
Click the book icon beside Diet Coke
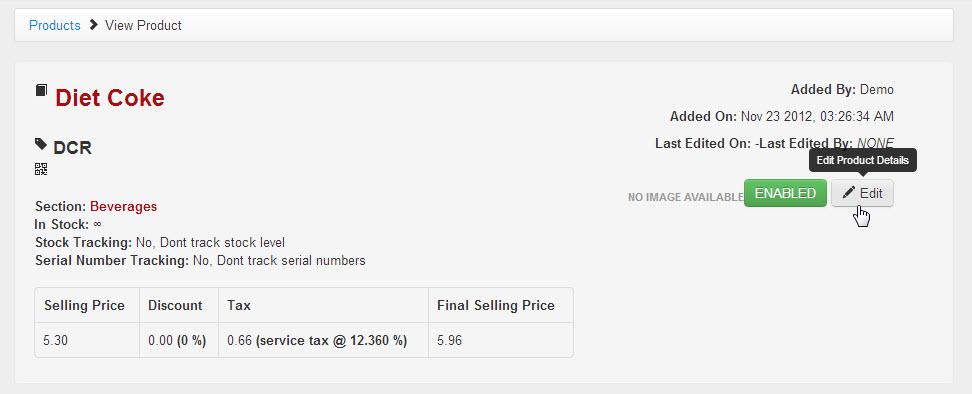point(41,90)
